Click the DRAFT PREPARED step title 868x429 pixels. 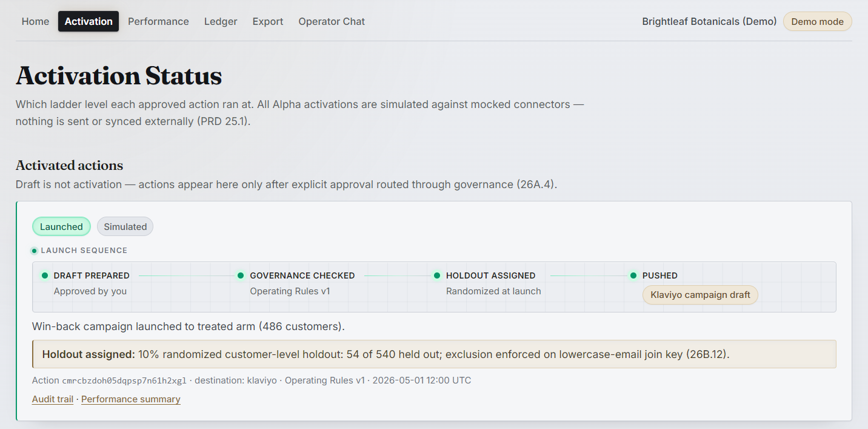tap(92, 275)
